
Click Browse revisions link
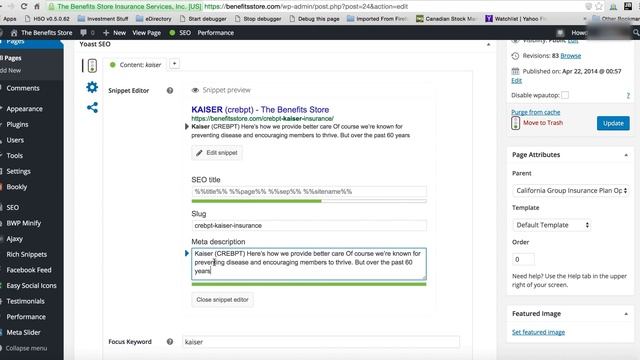click(x=571, y=56)
